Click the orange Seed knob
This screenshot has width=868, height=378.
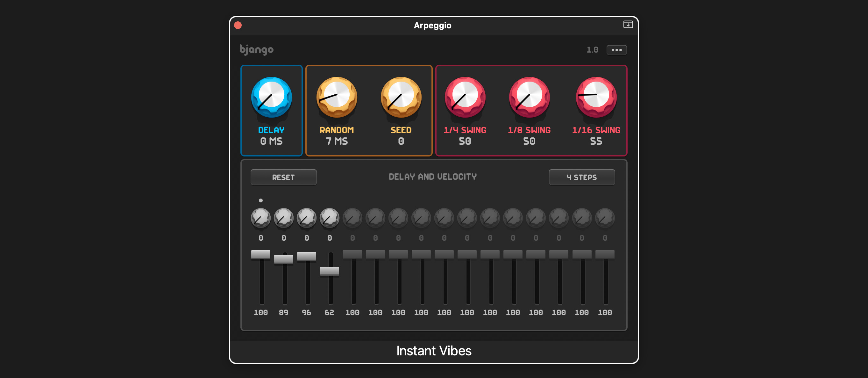pyautogui.click(x=401, y=97)
